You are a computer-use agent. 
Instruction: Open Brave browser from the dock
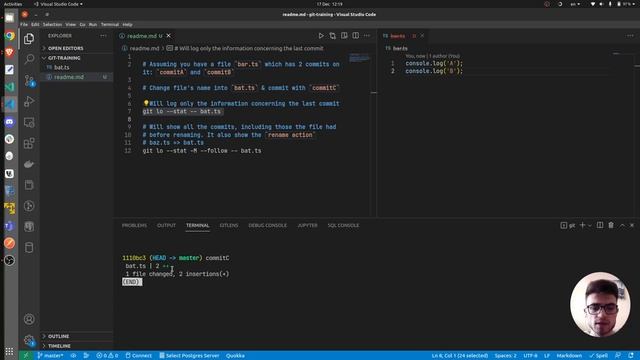[x=9, y=53]
